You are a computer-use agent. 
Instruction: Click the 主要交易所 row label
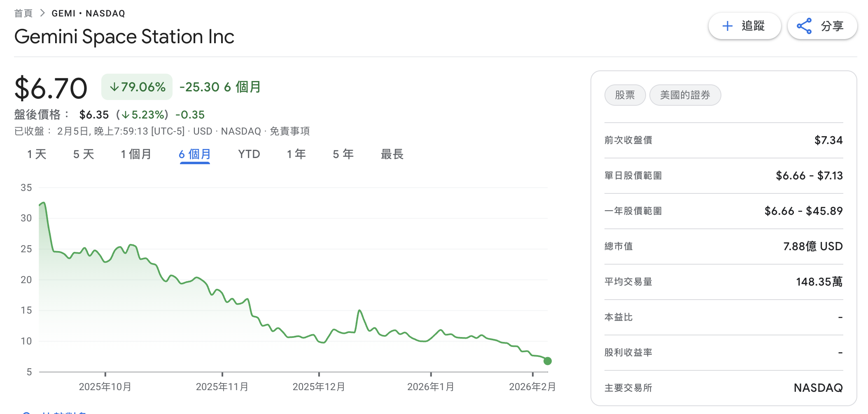coord(628,388)
